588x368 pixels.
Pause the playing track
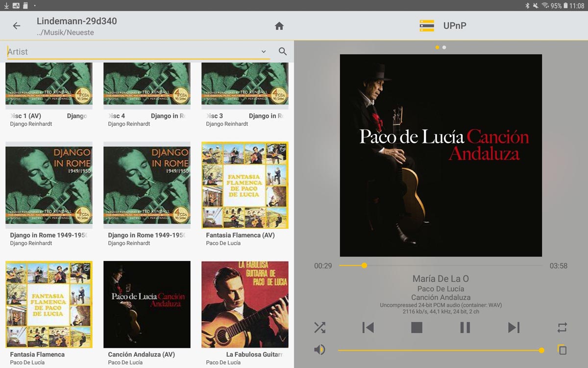[x=465, y=327]
